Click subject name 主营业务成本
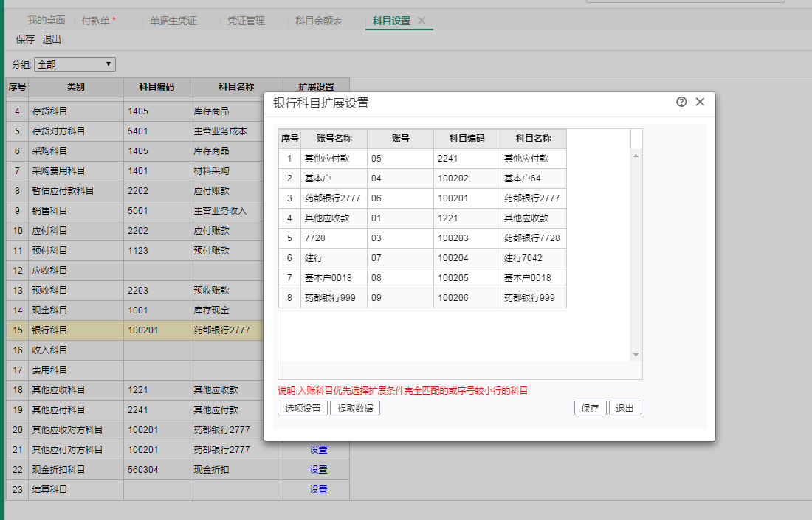 tap(220, 131)
